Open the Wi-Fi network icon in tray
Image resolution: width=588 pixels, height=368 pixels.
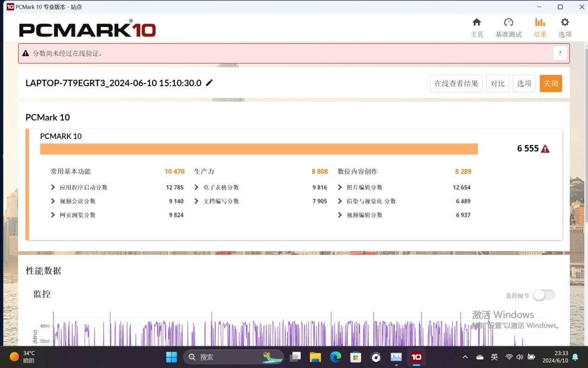coord(509,357)
